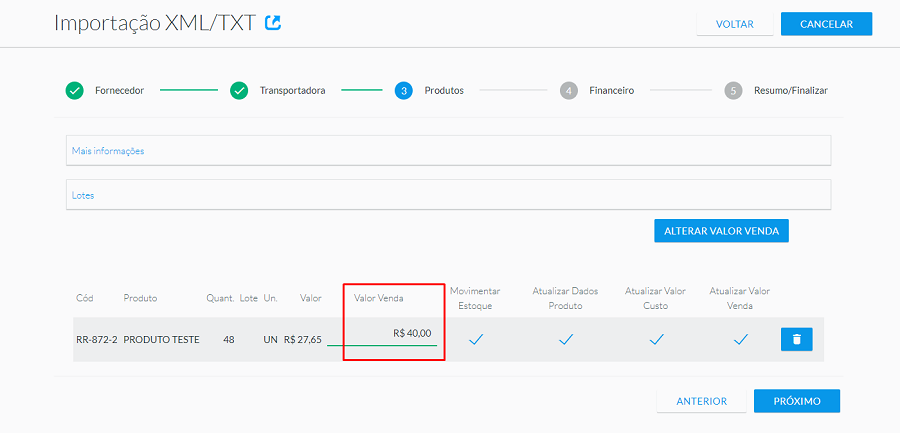900x433 pixels.
Task: Select the unit value UN
Action: pyautogui.click(x=270, y=339)
